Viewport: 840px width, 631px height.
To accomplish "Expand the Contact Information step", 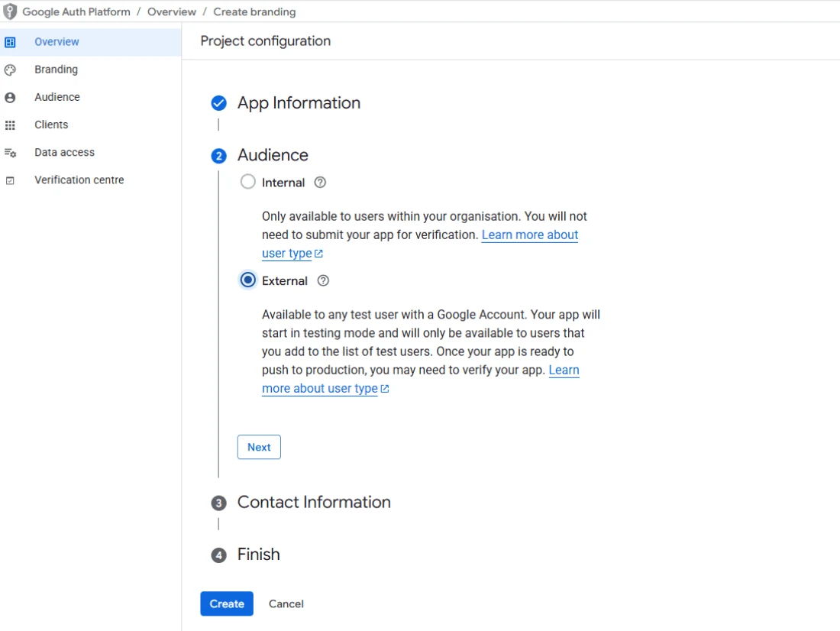I will coord(314,503).
